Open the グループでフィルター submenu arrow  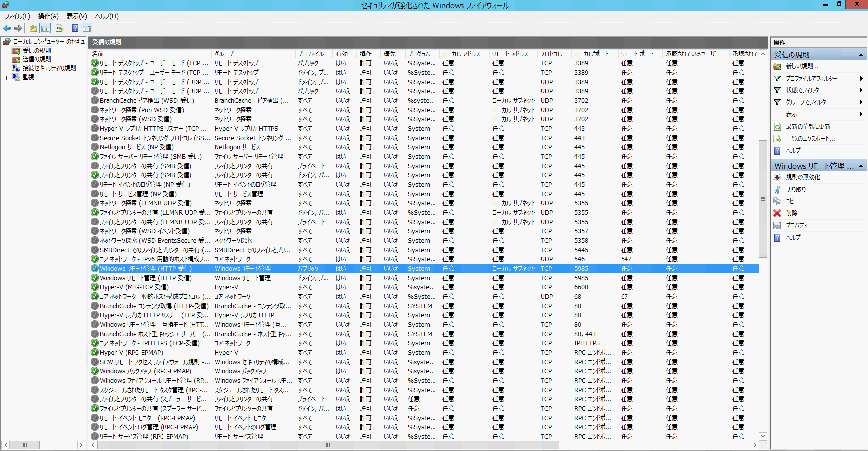(x=861, y=102)
